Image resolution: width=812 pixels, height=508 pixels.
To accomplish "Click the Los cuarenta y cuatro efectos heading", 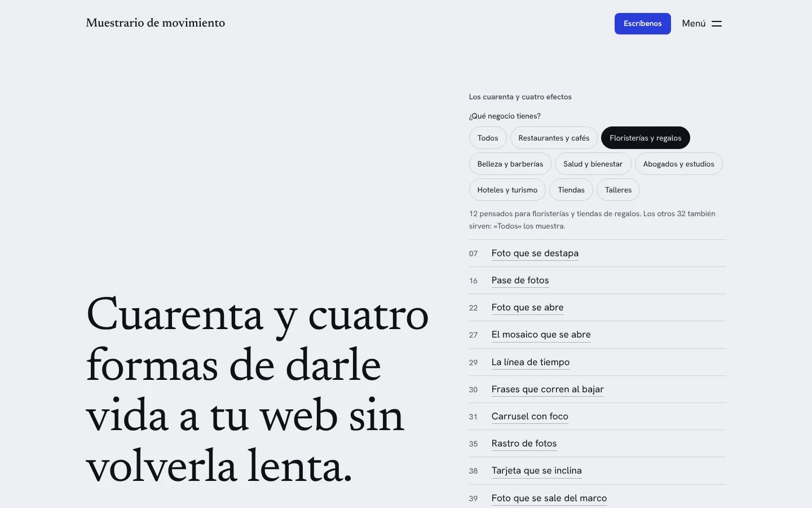I will coord(520,97).
